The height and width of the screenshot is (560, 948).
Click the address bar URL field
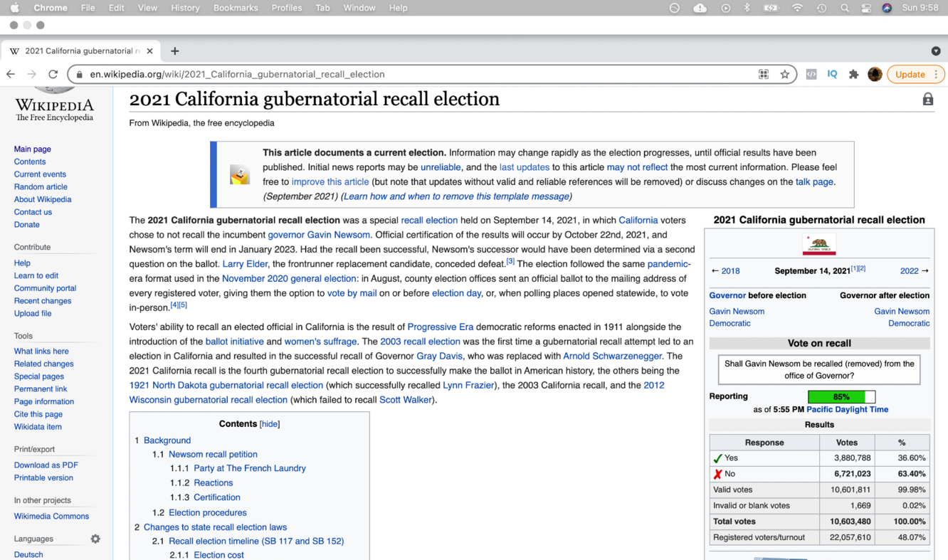(413, 74)
